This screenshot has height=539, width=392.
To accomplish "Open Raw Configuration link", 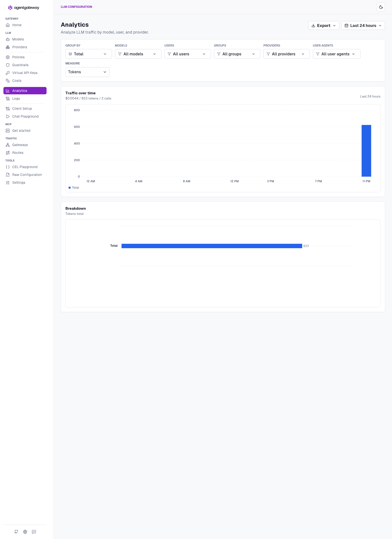I will tap(25, 175).
